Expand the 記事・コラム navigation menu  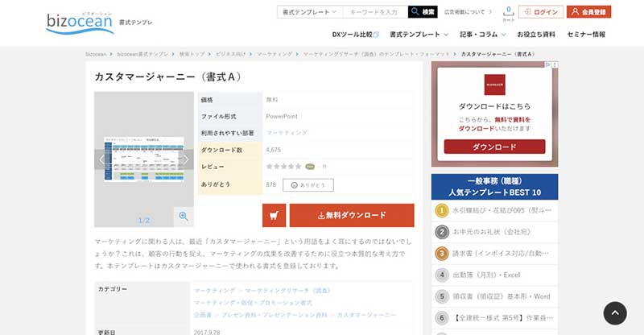(482, 35)
